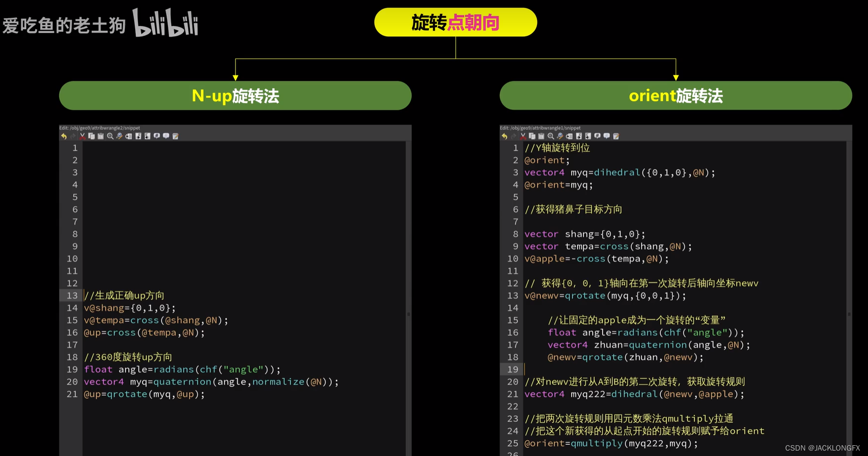The height and width of the screenshot is (456, 868).
Task: Click line number 13 in attribwrangle2 gutter
Action: point(72,295)
